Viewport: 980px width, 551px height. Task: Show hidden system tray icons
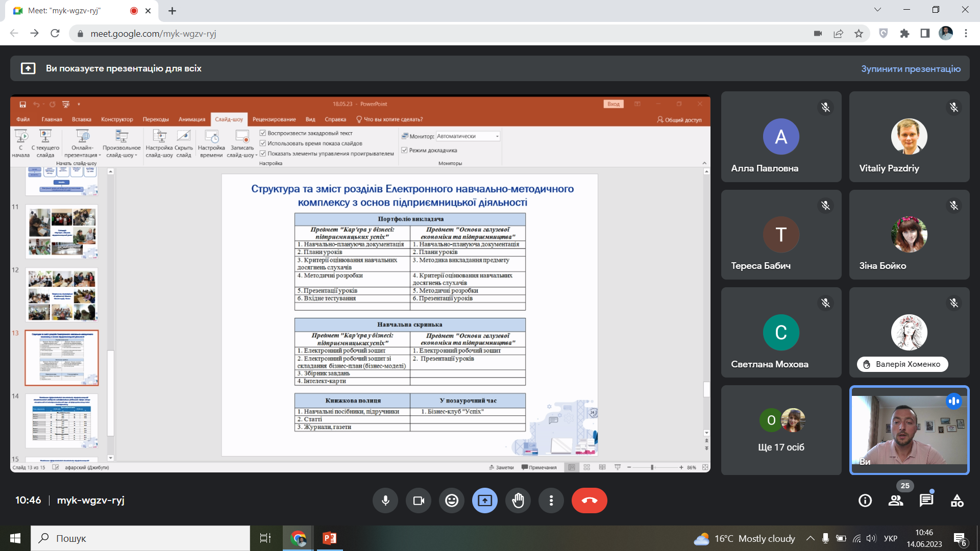810,538
